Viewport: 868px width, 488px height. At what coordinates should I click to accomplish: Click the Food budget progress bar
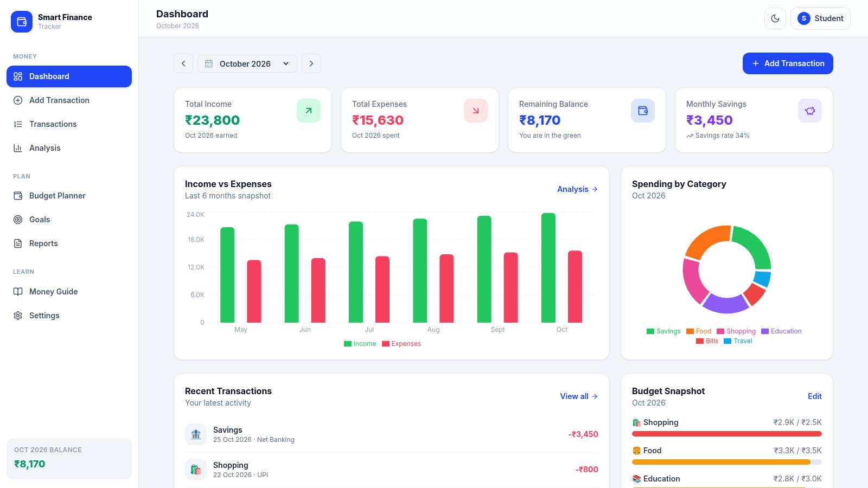[x=727, y=462]
